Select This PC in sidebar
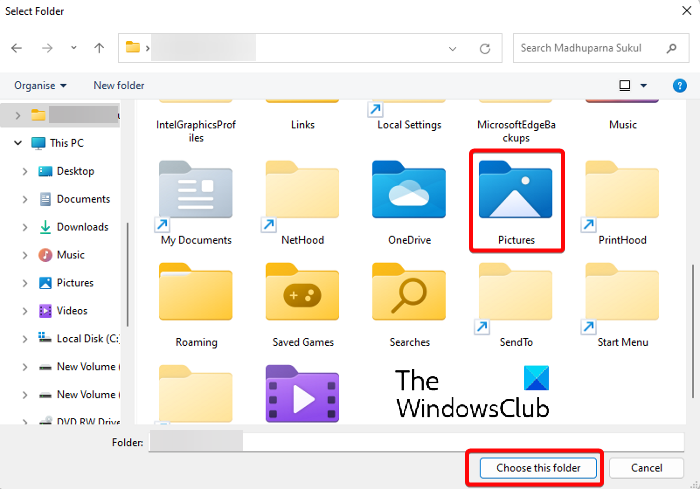The image size is (700, 489). coord(58,143)
